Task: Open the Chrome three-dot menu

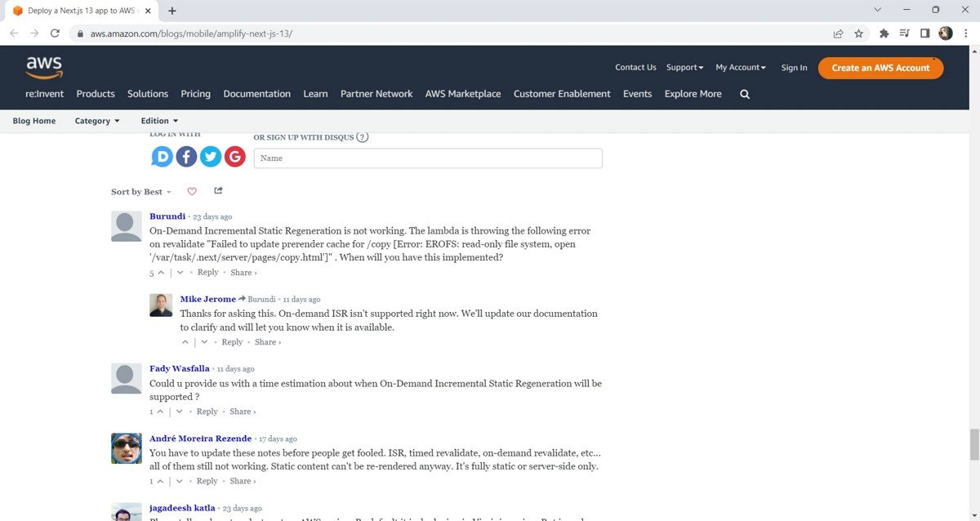Action: [965, 33]
